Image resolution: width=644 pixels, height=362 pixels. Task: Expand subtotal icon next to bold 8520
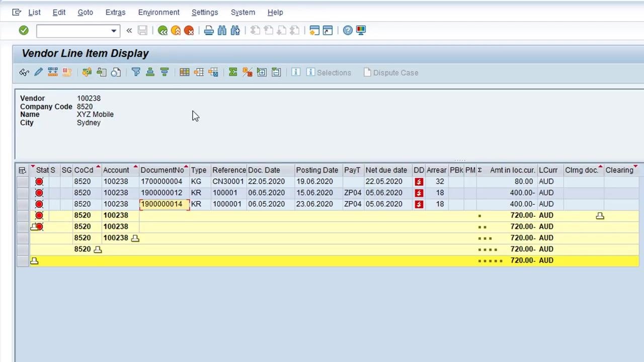click(98, 249)
